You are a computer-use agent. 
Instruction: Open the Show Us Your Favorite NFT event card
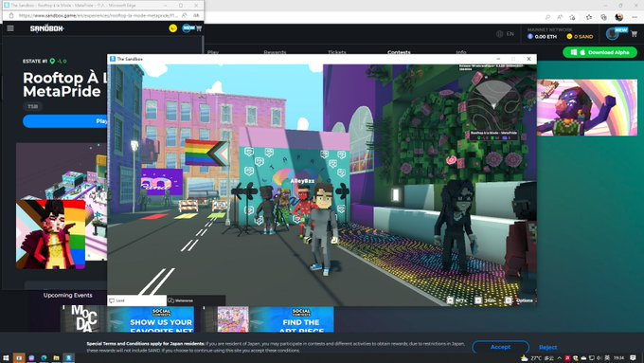pyautogui.click(x=128, y=319)
